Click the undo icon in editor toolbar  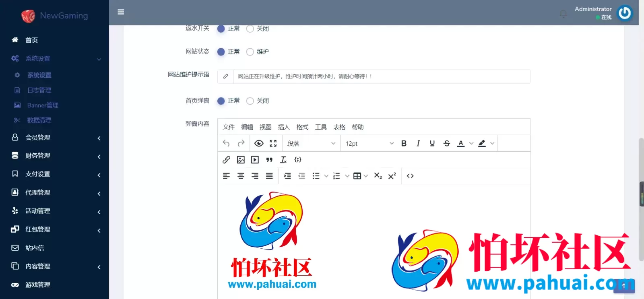pyautogui.click(x=226, y=143)
